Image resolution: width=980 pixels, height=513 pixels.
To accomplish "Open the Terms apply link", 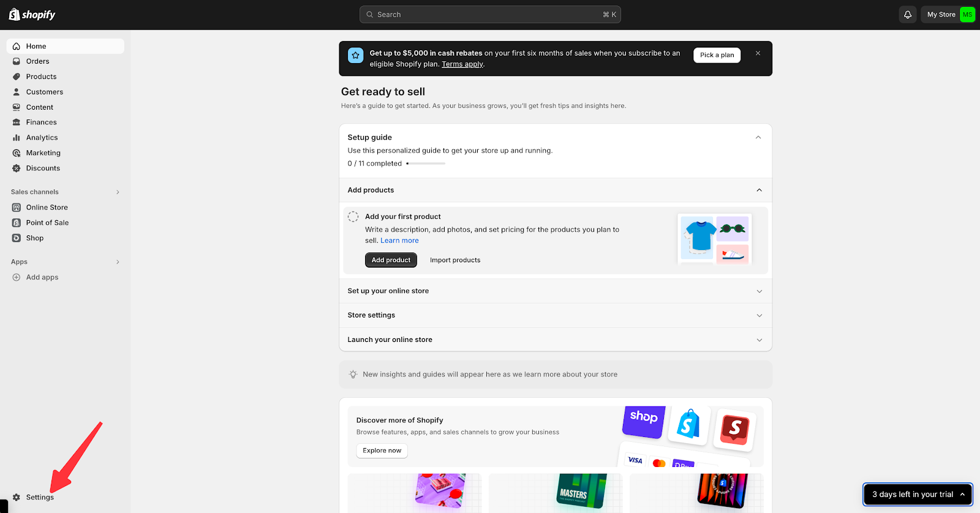I will pyautogui.click(x=462, y=64).
